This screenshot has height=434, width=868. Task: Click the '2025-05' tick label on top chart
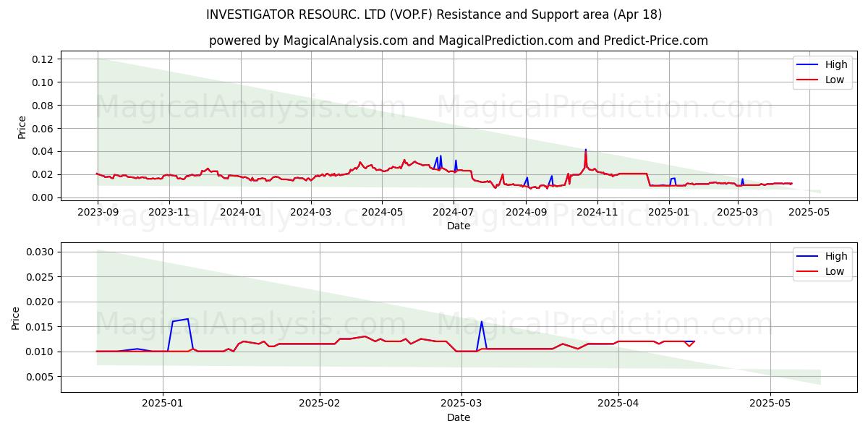click(x=809, y=212)
